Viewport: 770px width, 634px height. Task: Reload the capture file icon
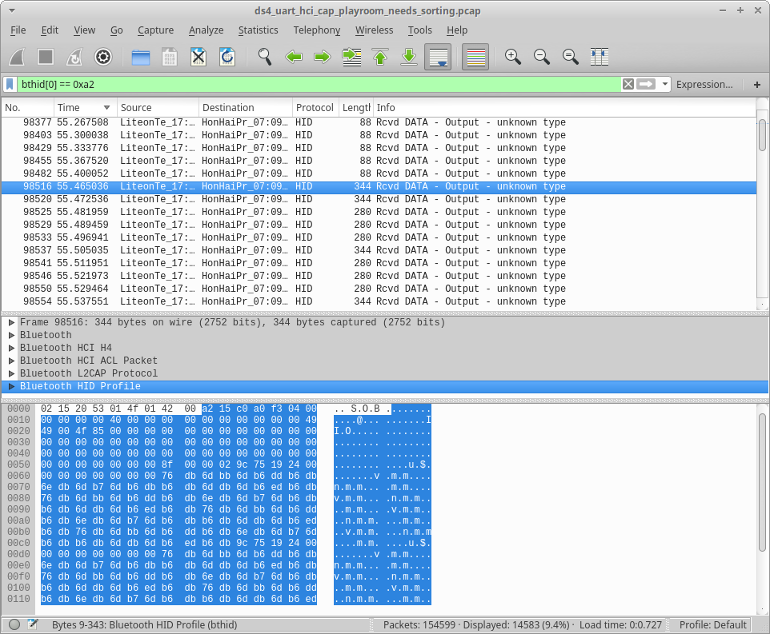coord(227,57)
